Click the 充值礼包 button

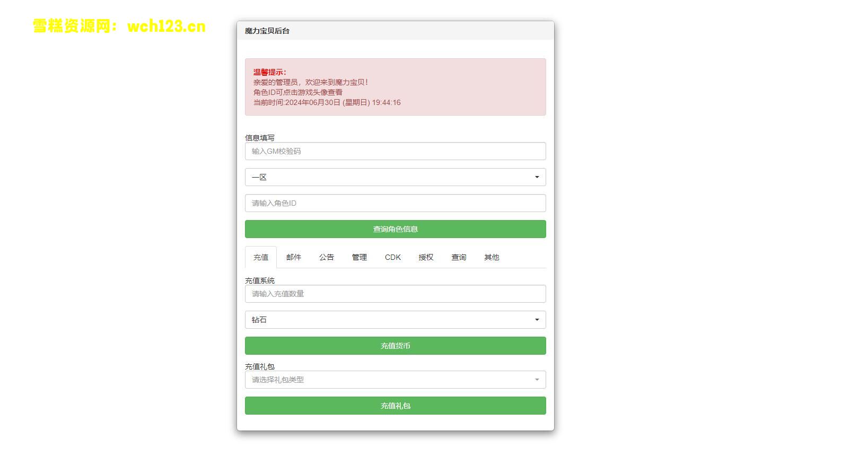pyautogui.click(x=395, y=406)
